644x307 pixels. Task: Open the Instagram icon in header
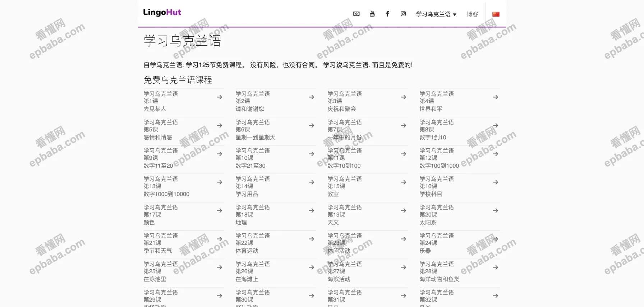403,14
